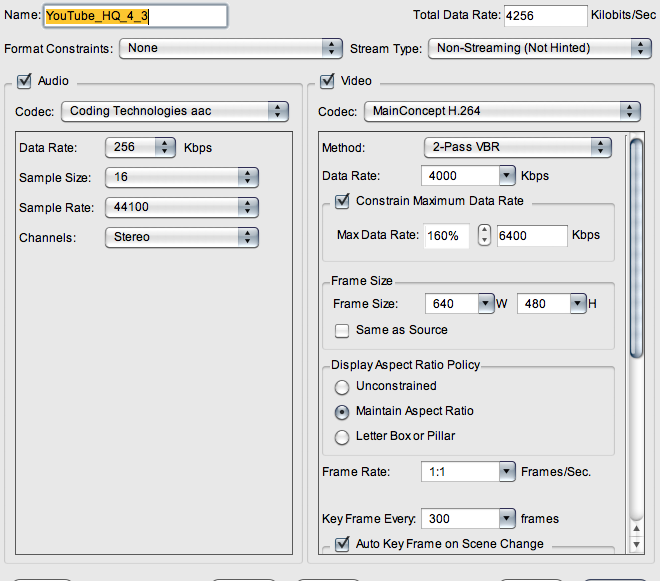
Task: Toggle Auto Key Frame on Scene Change
Action: (342, 544)
